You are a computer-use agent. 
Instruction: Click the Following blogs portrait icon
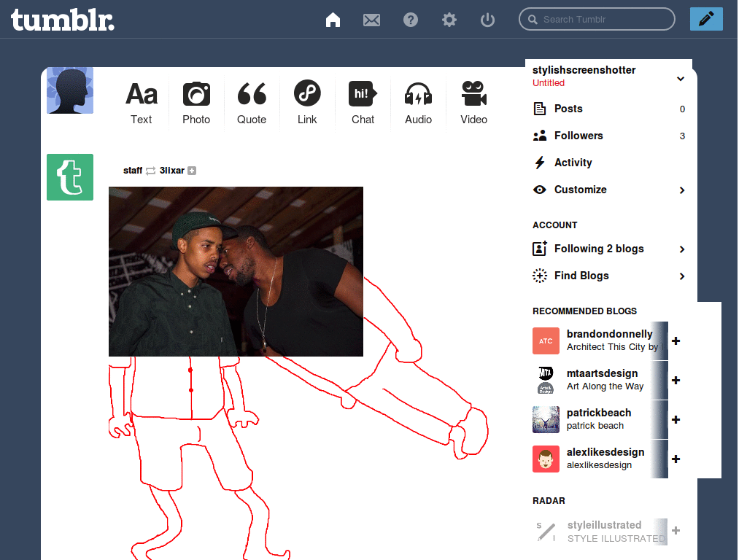[x=540, y=249]
